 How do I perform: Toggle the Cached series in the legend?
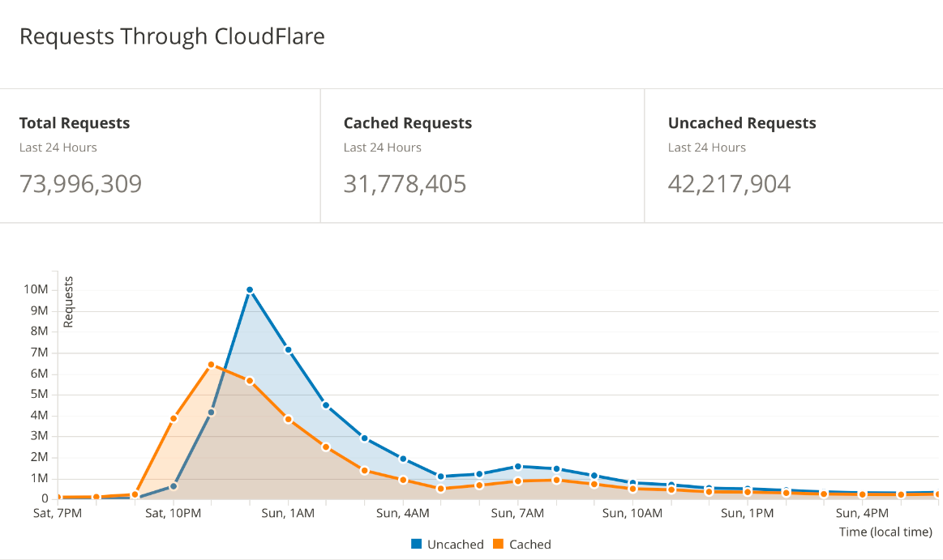point(522,545)
